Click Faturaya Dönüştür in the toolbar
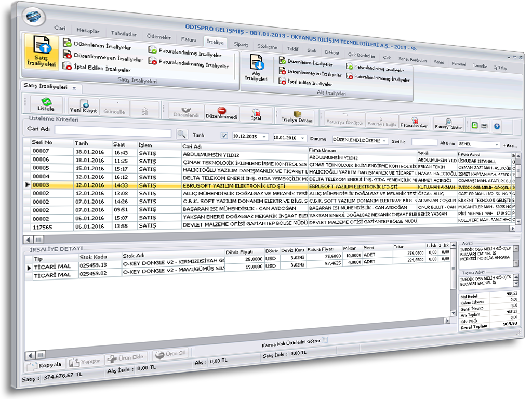 click(x=345, y=119)
